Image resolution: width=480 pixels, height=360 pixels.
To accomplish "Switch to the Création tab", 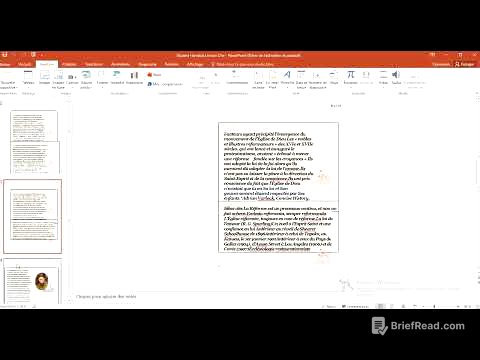I will tap(69, 64).
